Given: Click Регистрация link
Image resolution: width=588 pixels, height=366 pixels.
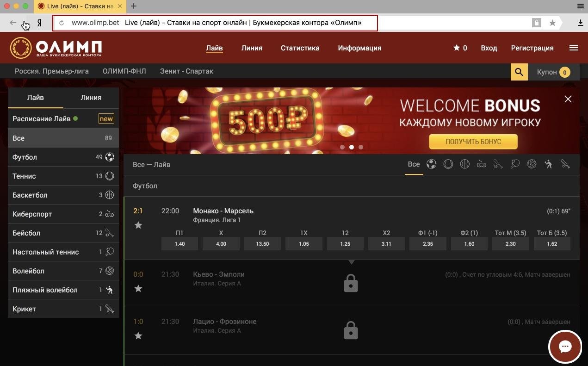Looking at the screenshot, I should pos(532,48).
